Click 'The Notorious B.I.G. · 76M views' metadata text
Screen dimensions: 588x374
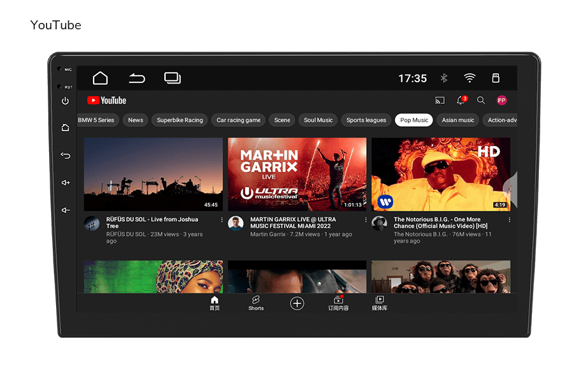[x=442, y=238]
